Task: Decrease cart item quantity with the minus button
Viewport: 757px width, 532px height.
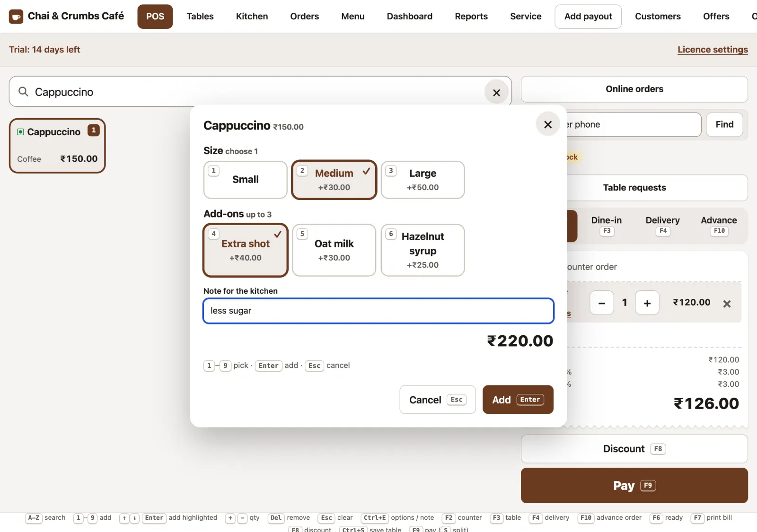Action: click(x=602, y=303)
